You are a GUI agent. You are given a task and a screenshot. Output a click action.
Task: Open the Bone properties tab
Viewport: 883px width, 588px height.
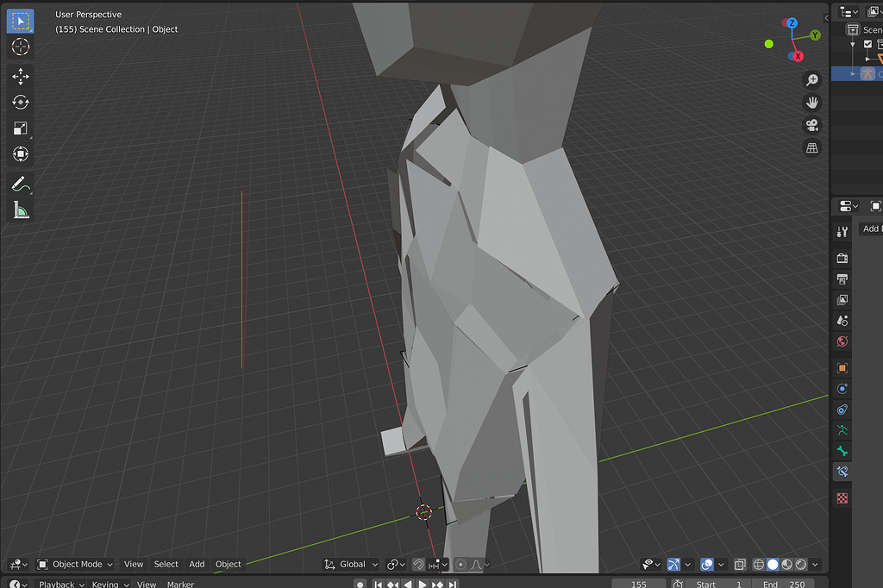pyautogui.click(x=842, y=451)
